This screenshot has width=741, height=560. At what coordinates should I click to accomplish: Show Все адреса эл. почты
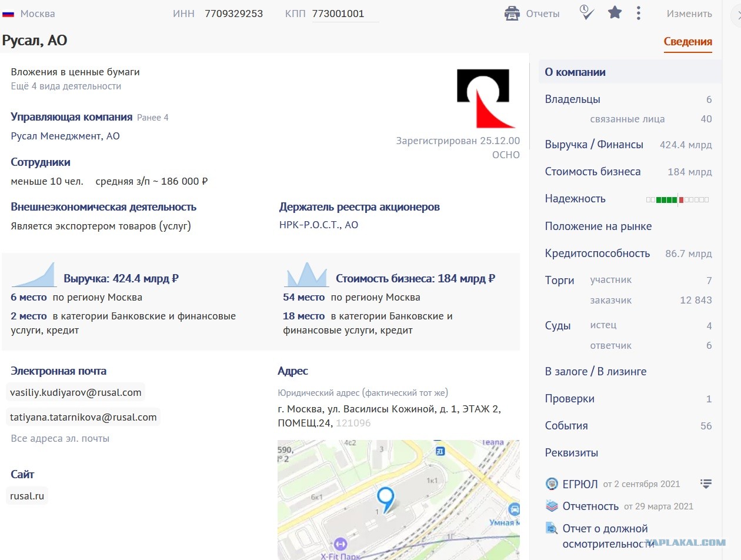click(60, 438)
